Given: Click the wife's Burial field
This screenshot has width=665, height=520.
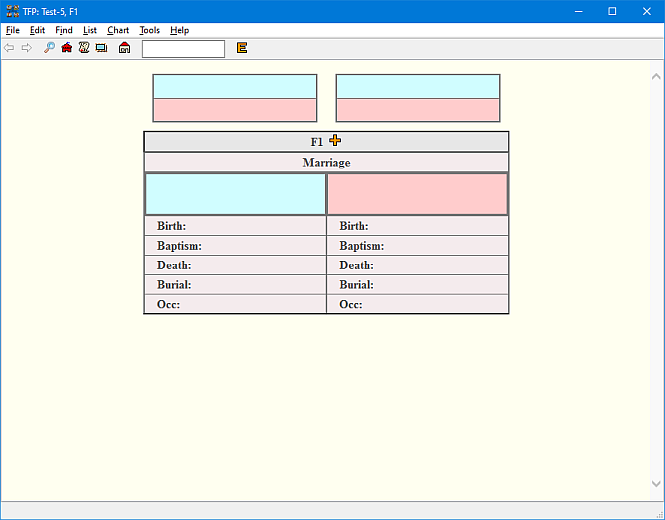Looking at the screenshot, I should 417,285.
